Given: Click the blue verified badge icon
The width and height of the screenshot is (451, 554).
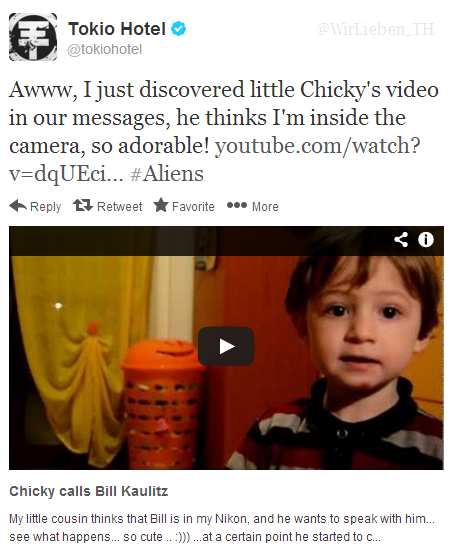Looking at the screenshot, I should tap(178, 29).
